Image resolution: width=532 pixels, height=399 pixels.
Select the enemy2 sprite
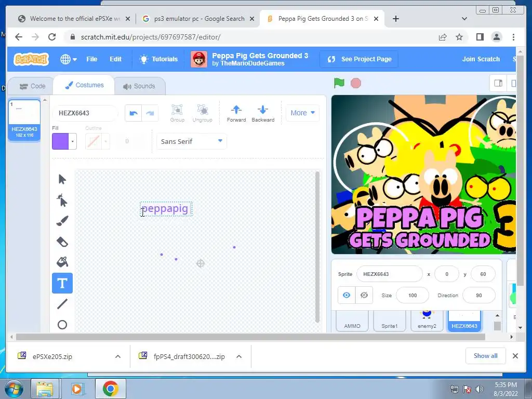pos(427,320)
